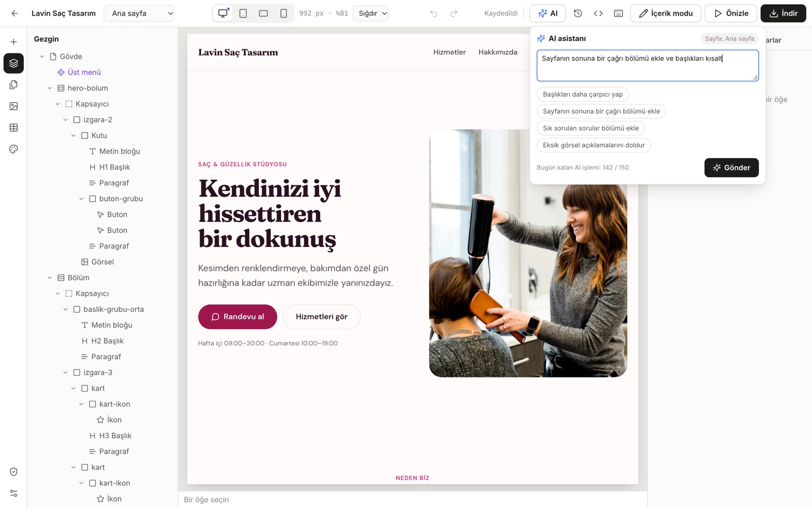This screenshot has width=812, height=508.
Task: Select Üst menü in the navigator
Action: point(84,72)
